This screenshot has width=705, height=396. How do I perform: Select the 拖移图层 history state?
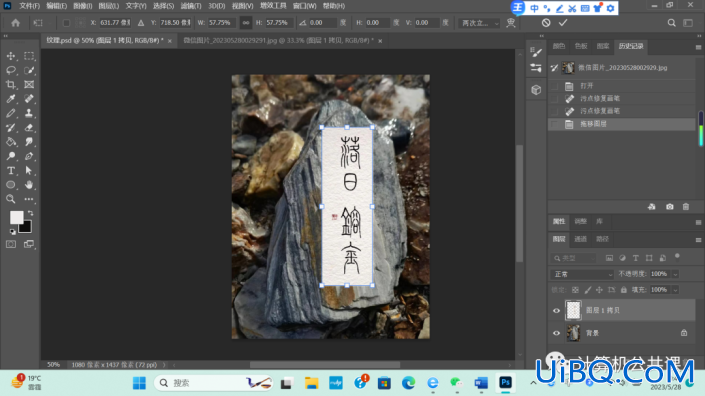pos(622,124)
